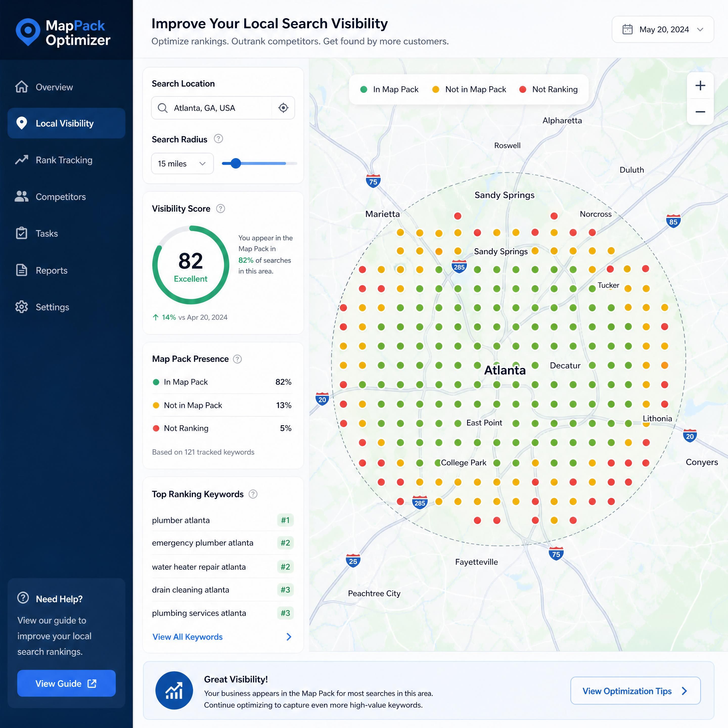Click the Tasks clipboard icon

tap(21, 233)
